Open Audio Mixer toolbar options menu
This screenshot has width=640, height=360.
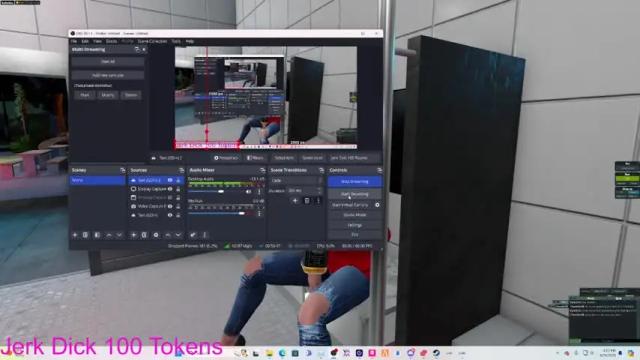pos(205,235)
